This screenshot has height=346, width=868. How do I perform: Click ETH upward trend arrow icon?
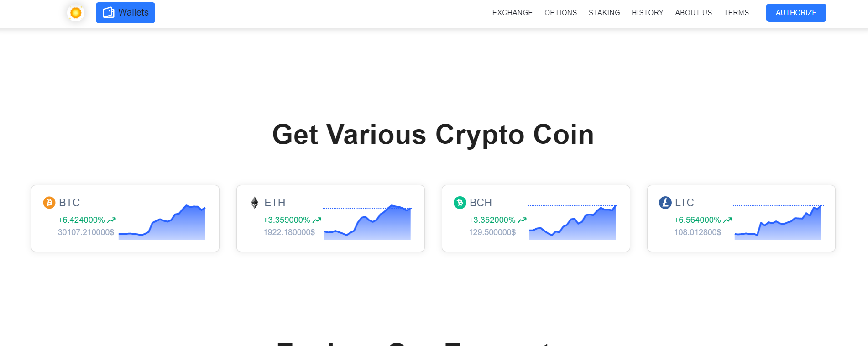click(x=317, y=220)
